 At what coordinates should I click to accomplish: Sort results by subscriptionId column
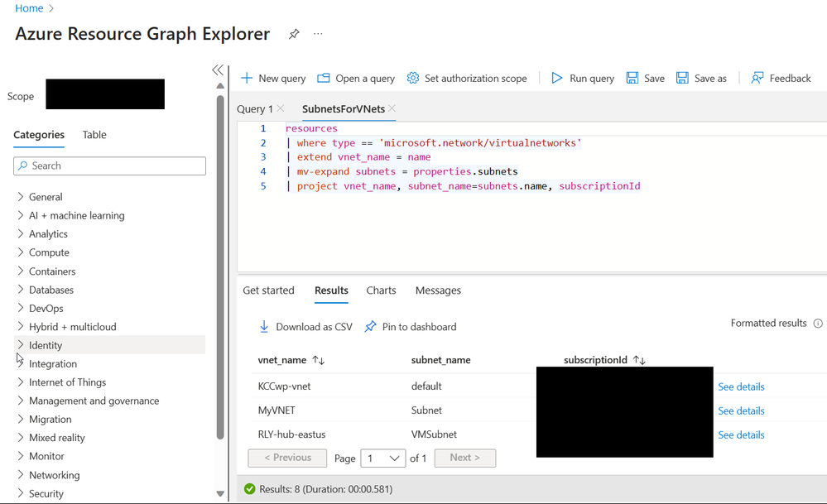pyautogui.click(x=639, y=360)
